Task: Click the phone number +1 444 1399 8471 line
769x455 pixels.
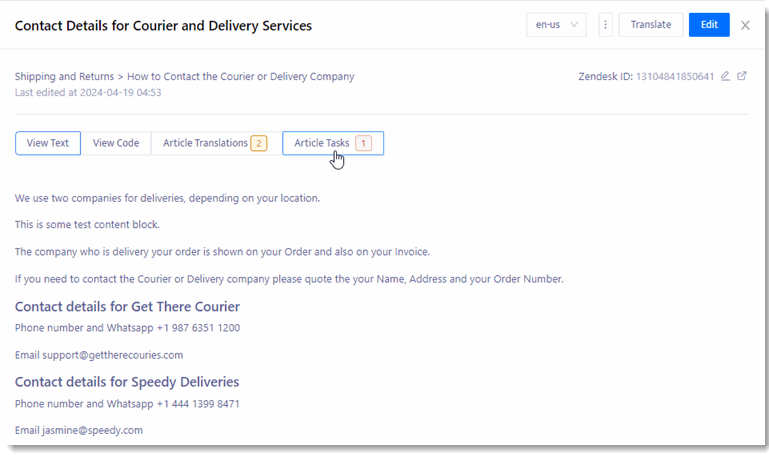Action: (127, 404)
